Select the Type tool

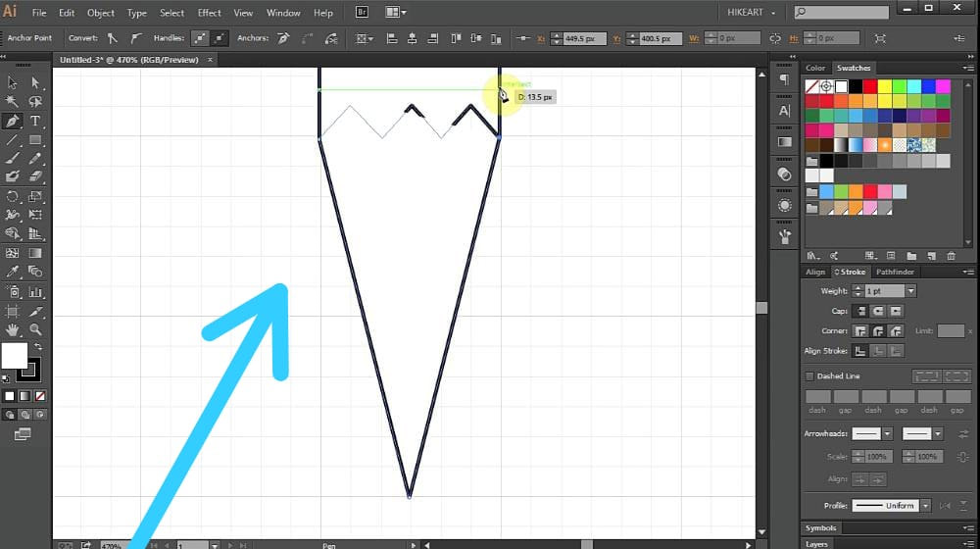(35, 121)
